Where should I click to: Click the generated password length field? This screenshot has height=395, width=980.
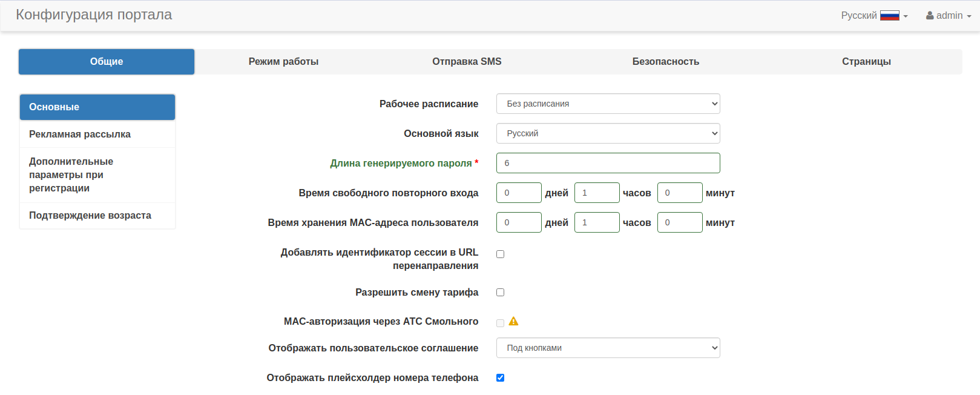tap(608, 163)
